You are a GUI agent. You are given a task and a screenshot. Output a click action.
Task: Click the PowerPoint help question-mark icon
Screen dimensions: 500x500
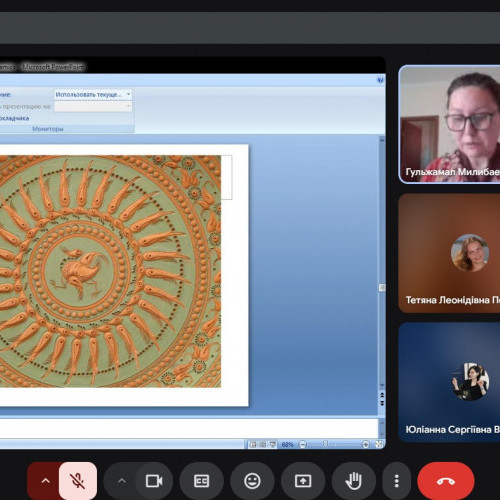point(380,80)
